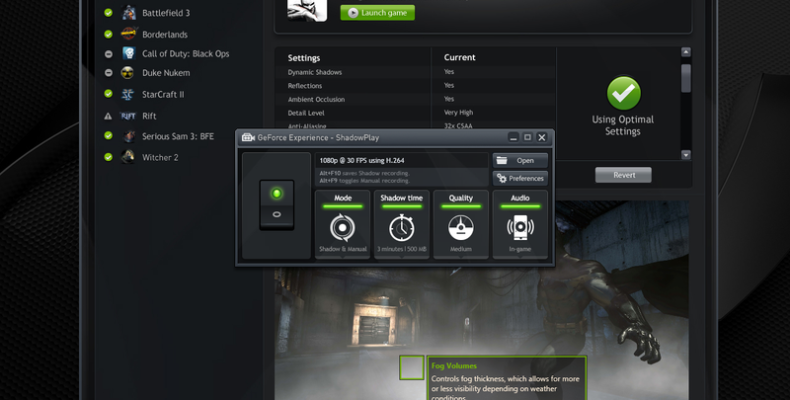Open the Shadow time setting
Viewport: 790px width, 400px height.
tap(402, 224)
